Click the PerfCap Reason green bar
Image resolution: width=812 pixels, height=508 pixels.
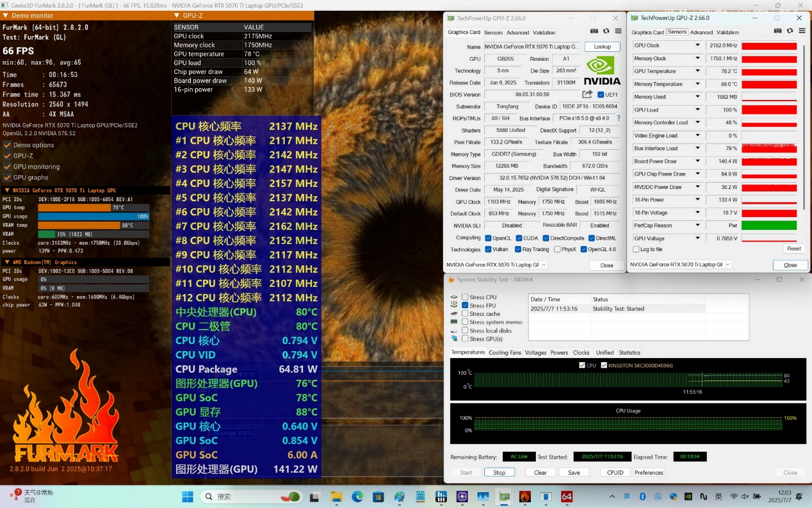tap(769, 225)
